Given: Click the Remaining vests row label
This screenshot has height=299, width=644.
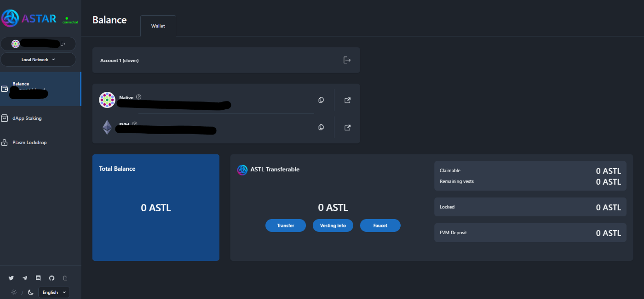Looking at the screenshot, I should pos(457,181).
